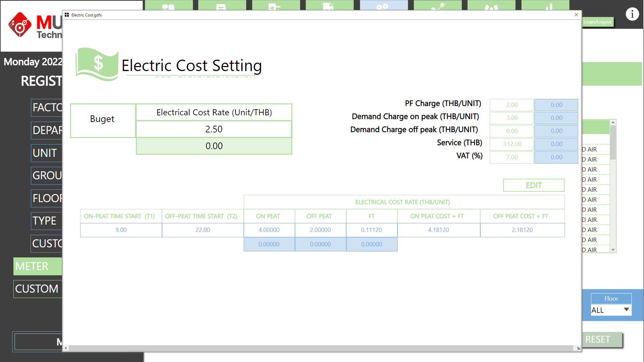644x362 pixels.
Task: Select the FACTORY menu item in sidebar
Action: [47, 108]
